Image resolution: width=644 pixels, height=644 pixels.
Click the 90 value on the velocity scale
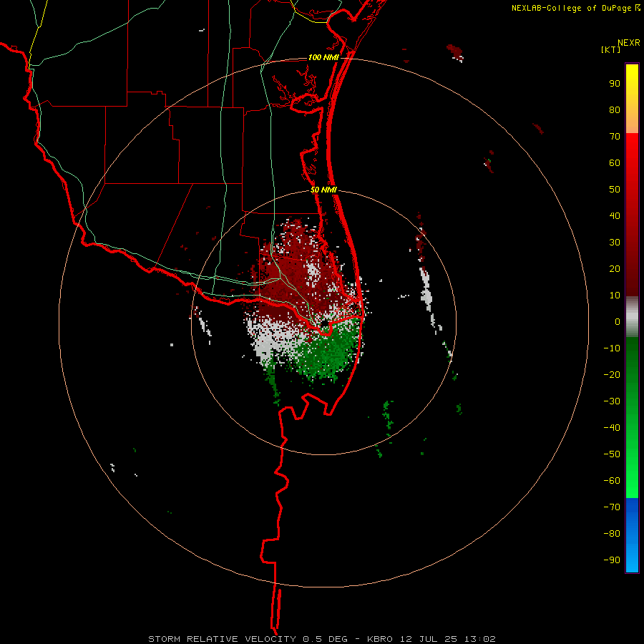click(615, 84)
